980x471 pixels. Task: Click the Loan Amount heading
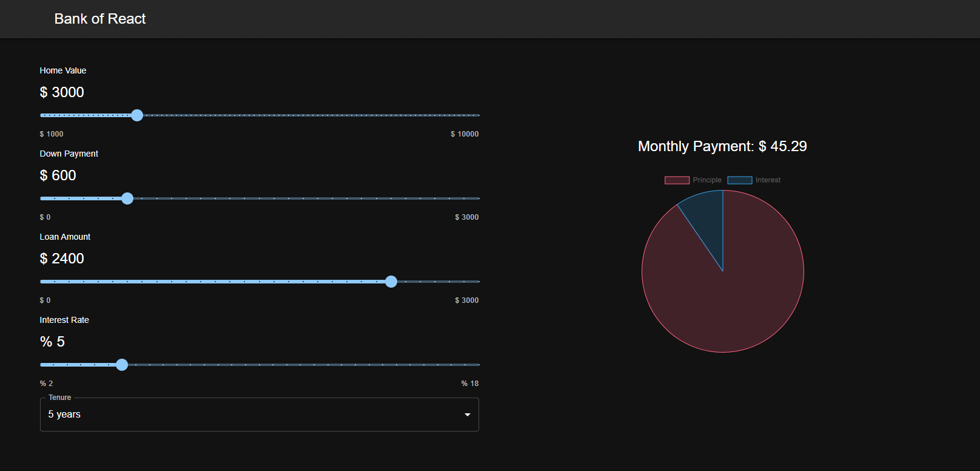pos(65,237)
